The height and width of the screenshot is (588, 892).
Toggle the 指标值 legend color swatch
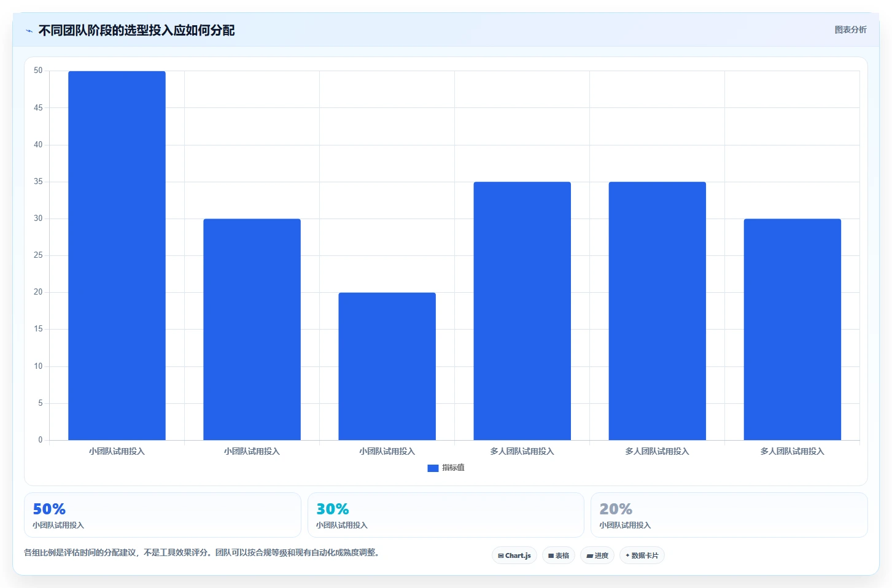[433, 468]
